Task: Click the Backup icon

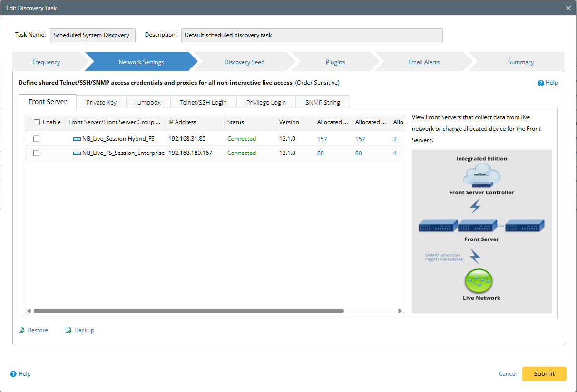Action: 68,330
